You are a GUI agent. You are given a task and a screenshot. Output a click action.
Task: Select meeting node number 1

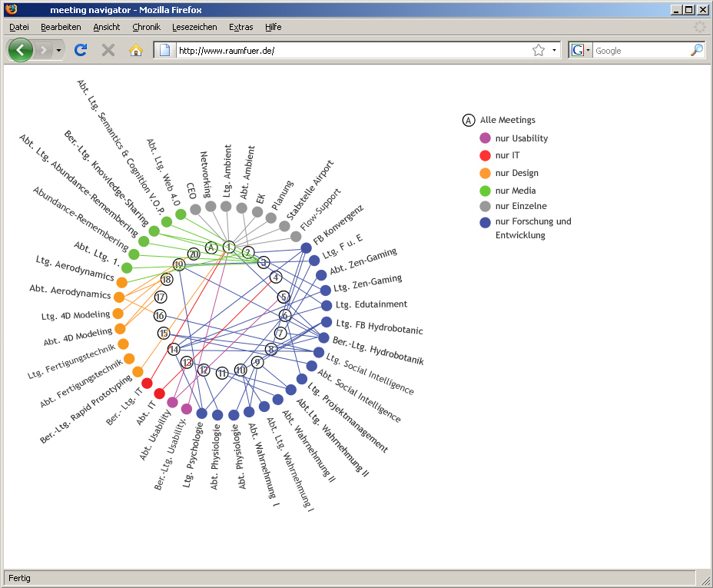pos(229,247)
